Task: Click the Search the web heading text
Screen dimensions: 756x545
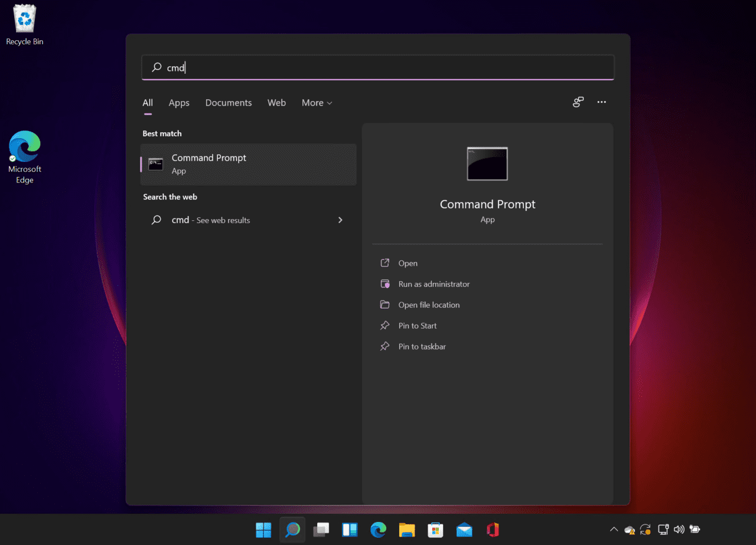Action: pyautogui.click(x=170, y=197)
